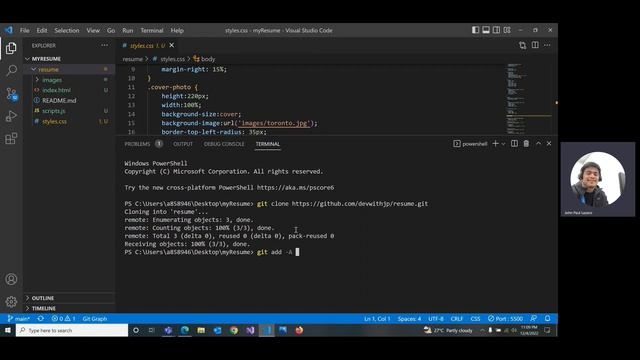Click the open changes icon in editor toolbar
The image size is (640, 360).
[522, 45]
